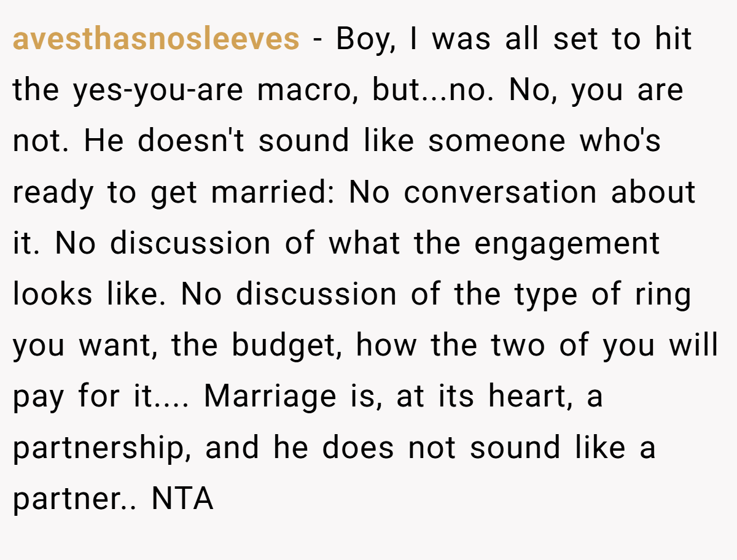This screenshot has width=737, height=560.
Task: Click the word "someone" in the comment
Action: 496,141
